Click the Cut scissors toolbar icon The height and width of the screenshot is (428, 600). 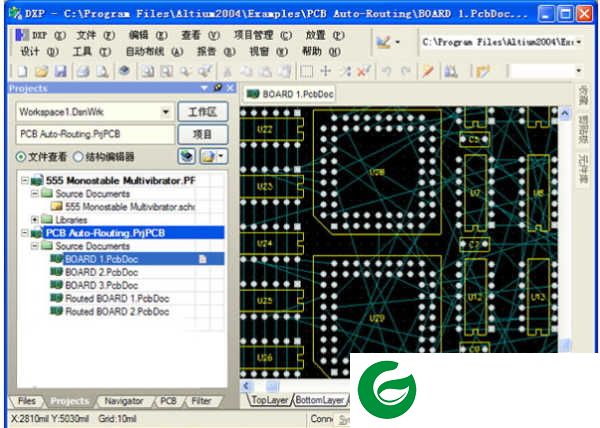coord(227,72)
